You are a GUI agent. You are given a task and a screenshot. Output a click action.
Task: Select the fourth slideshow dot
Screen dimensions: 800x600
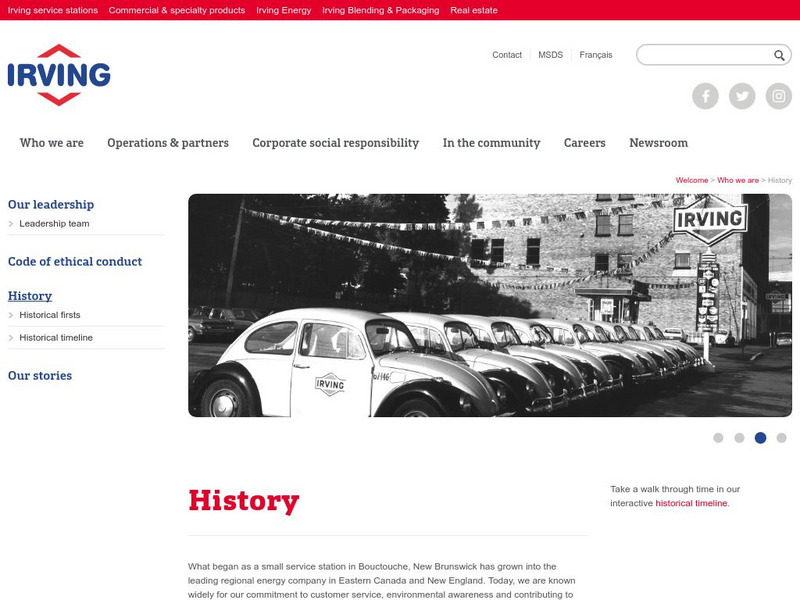[781, 438]
